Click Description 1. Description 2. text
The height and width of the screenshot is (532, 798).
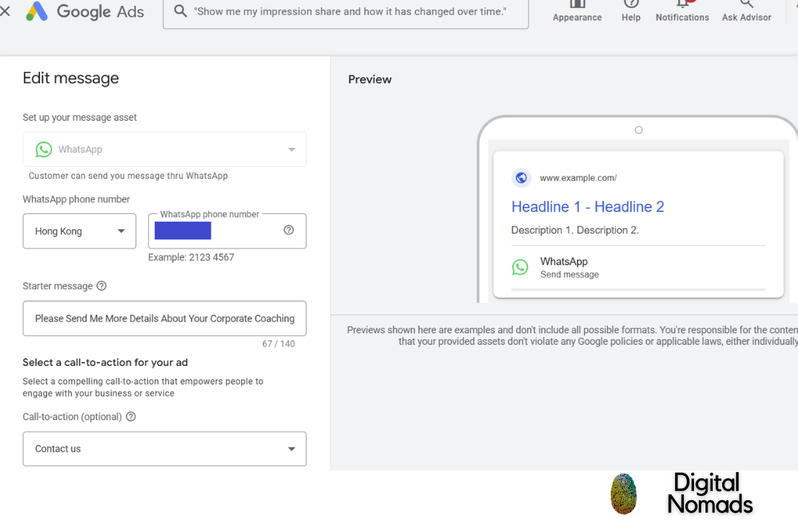575,230
